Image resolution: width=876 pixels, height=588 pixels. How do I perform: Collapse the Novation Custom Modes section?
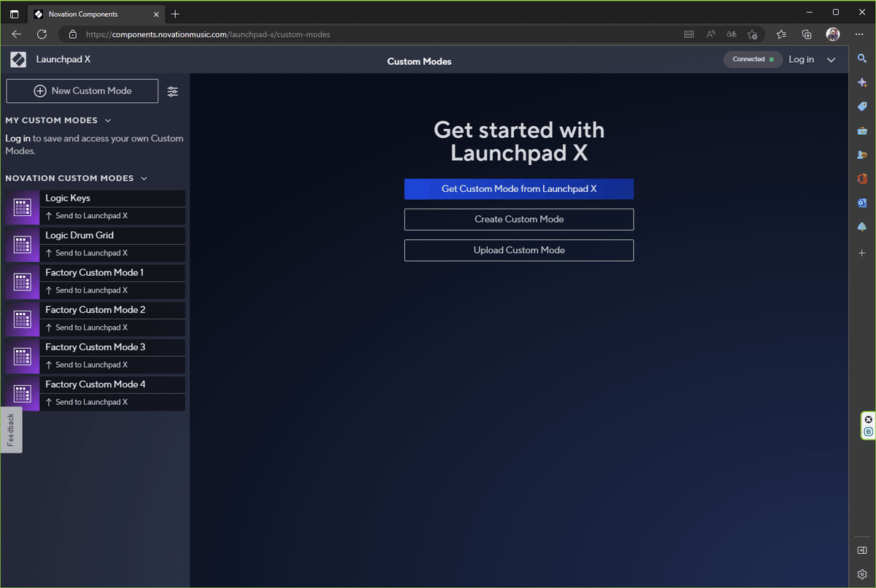[x=144, y=178]
